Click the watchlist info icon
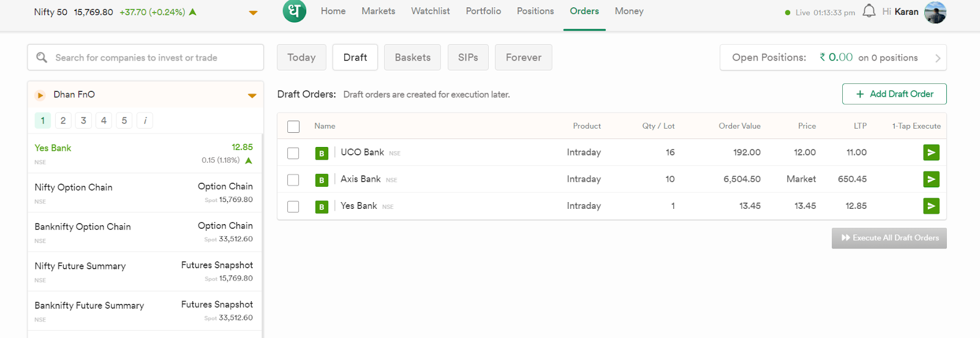This screenshot has height=338, width=980. click(145, 121)
